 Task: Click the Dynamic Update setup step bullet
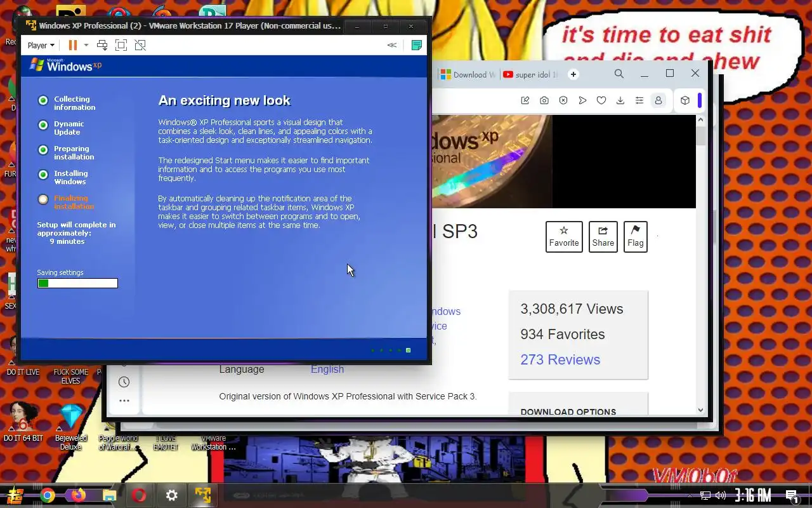(43, 125)
